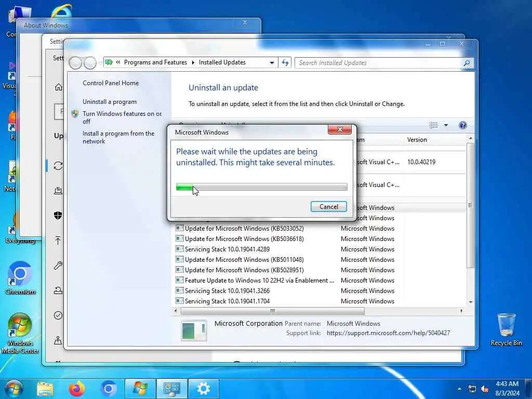Click the search magnifier icon
The height and width of the screenshot is (399, 532).
point(467,63)
